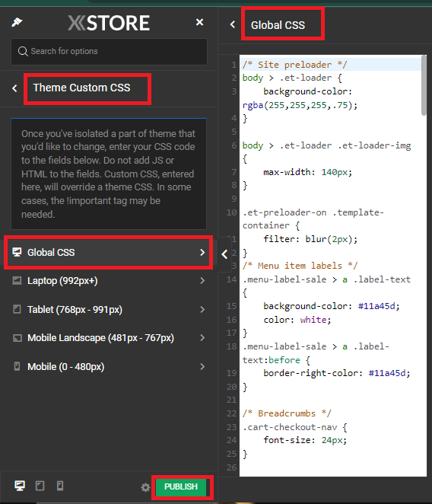Click code line '/* Site preloader */'
Viewport: 432px width, 504px height.
pyautogui.click(x=294, y=65)
